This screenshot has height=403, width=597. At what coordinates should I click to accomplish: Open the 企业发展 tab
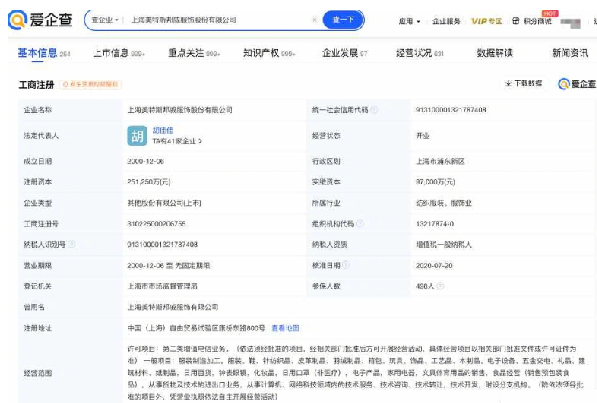coord(345,53)
